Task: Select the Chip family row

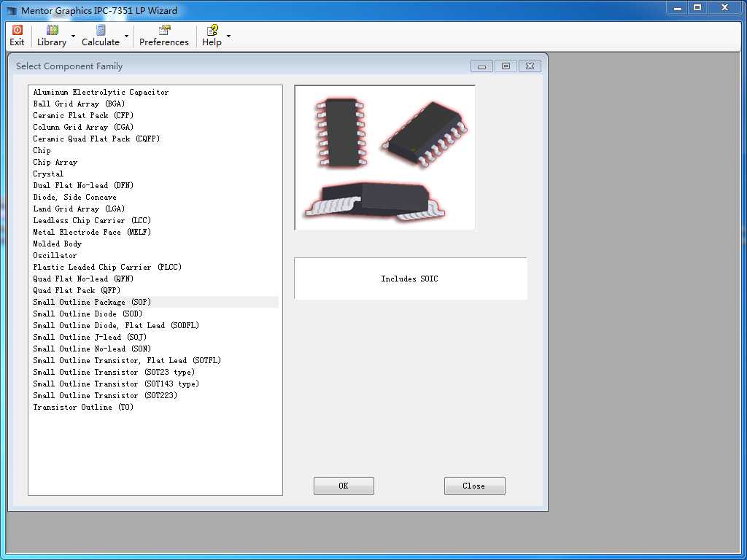Action: coord(153,150)
